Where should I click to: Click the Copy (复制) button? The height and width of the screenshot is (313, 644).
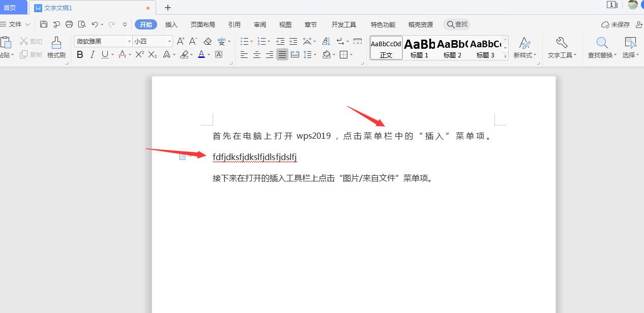tap(31, 54)
